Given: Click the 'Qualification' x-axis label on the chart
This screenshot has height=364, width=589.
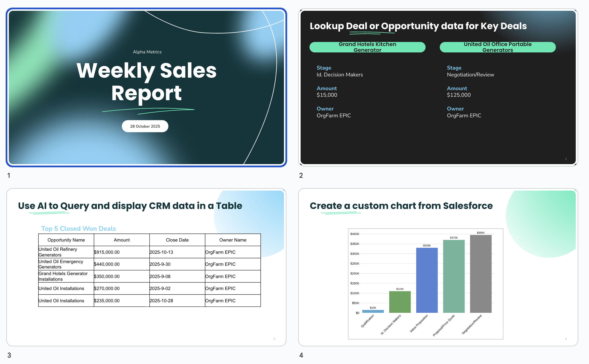Looking at the screenshot, I should coord(367,321).
